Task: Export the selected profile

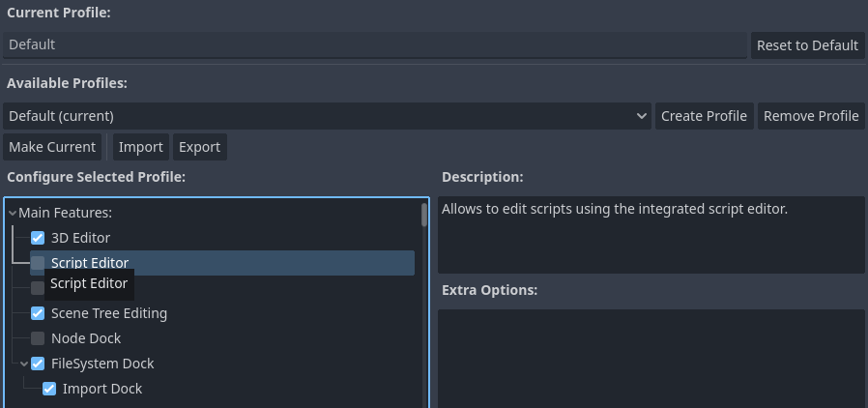Action: [200, 147]
